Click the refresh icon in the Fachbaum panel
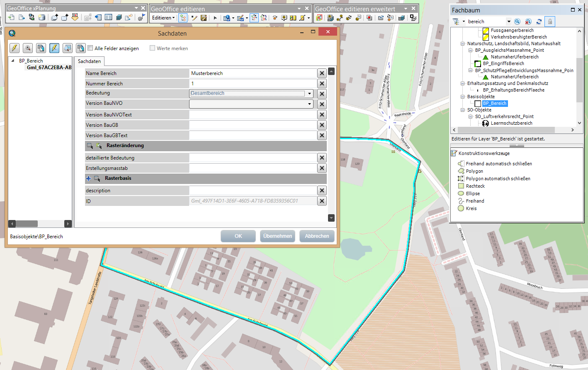Viewport: 588px width, 370px height. (539, 21)
